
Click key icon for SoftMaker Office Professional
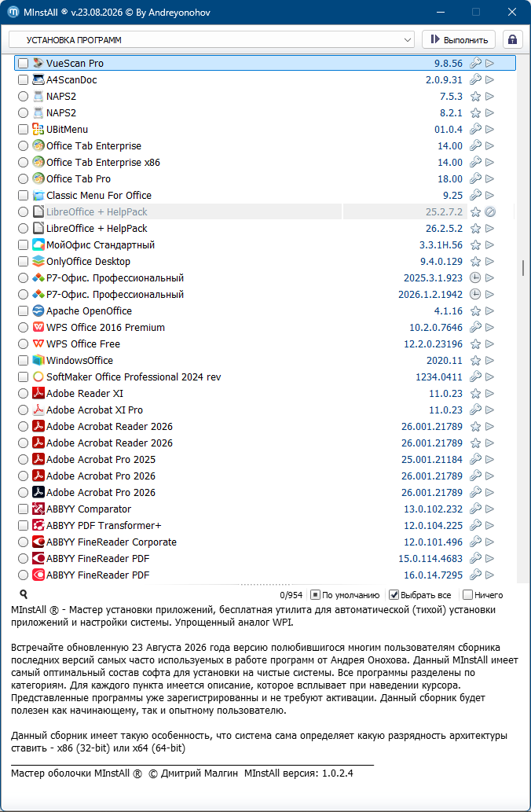(475, 377)
